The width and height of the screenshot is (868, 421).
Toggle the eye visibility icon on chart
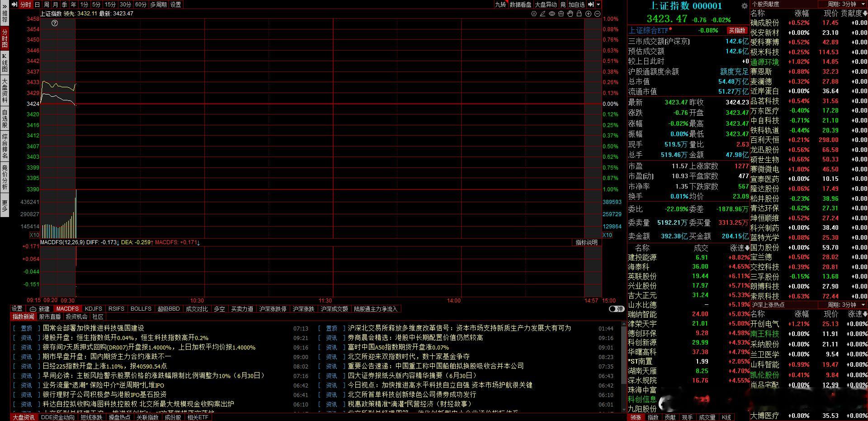click(552, 14)
